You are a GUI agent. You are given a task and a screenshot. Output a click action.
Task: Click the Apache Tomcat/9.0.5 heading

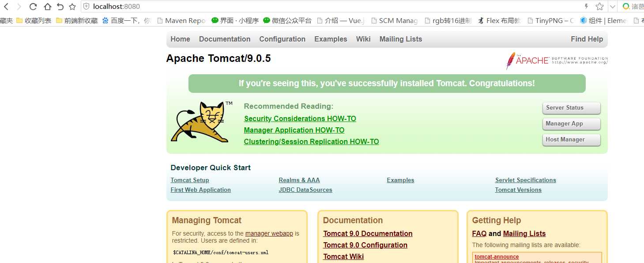[218, 58]
